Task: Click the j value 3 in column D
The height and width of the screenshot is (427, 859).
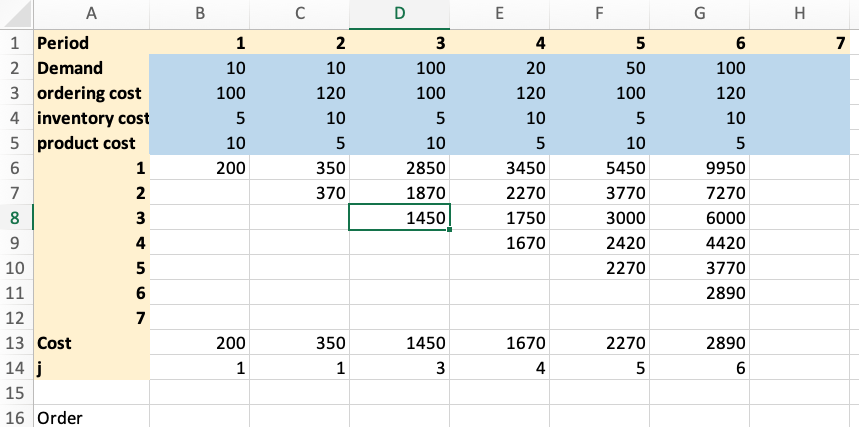Action: (x=399, y=368)
